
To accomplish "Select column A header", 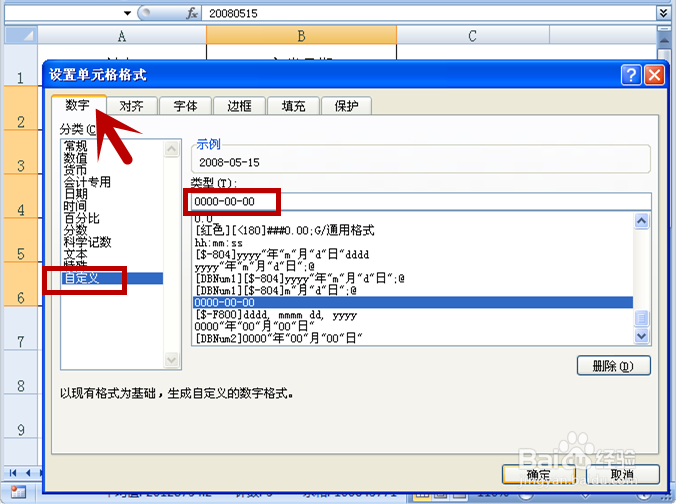I will [122, 35].
